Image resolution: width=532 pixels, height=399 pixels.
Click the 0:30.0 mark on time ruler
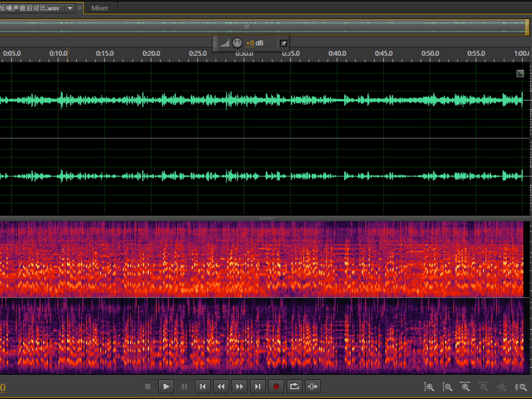(x=244, y=54)
